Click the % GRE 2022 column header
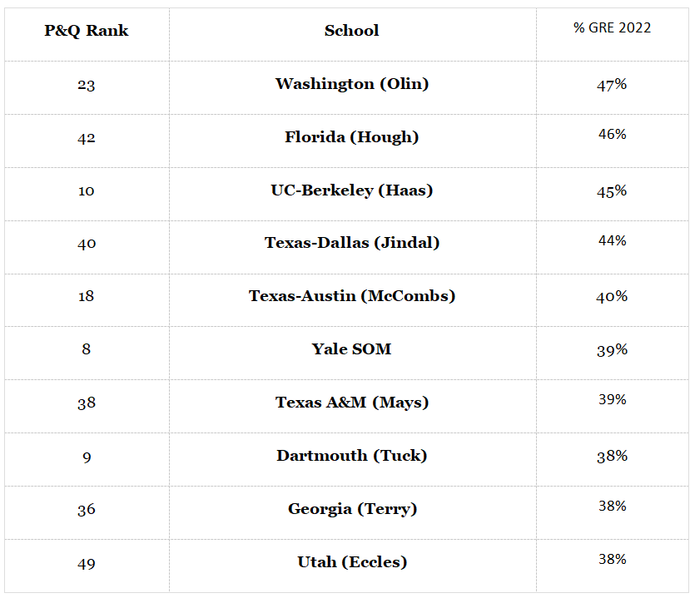Image resolution: width=700 pixels, height=603 pixels. 612,27
